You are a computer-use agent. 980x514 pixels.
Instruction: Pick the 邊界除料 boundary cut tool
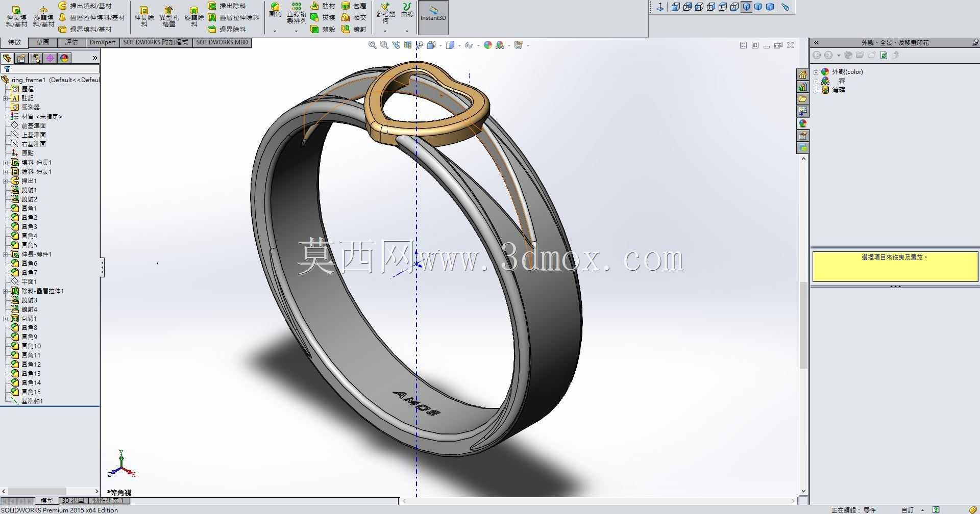[227, 29]
